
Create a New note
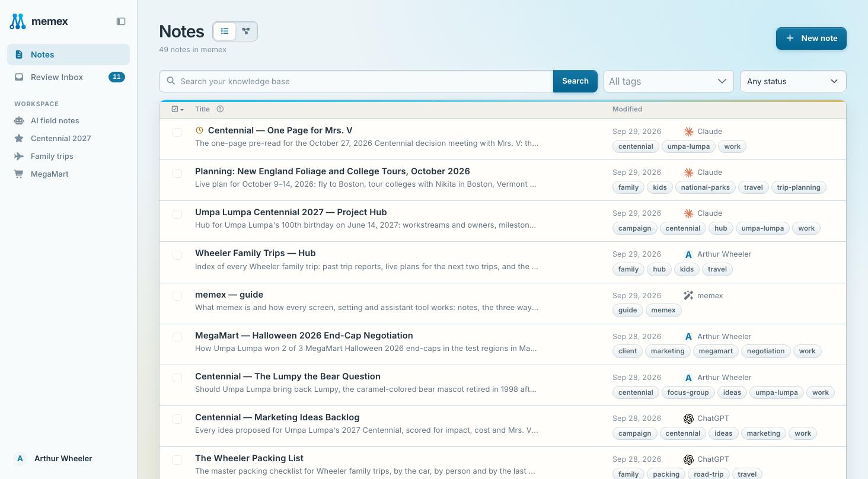click(x=811, y=38)
